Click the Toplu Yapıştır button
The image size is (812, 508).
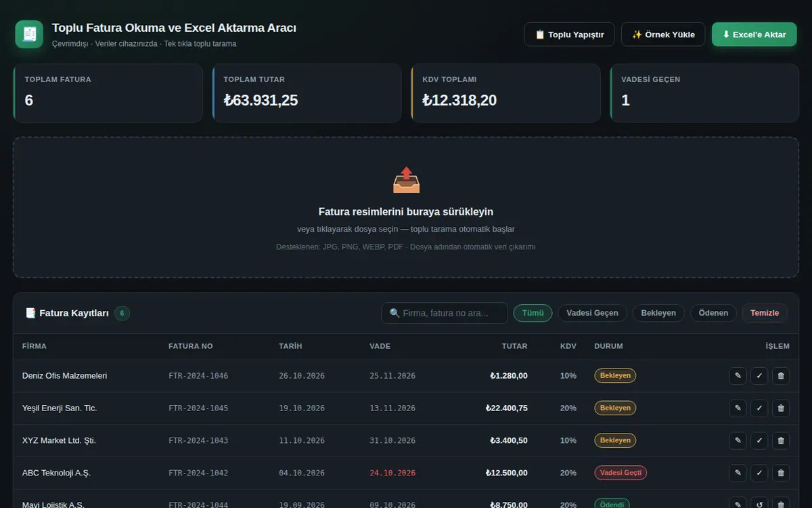click(569, 35)
